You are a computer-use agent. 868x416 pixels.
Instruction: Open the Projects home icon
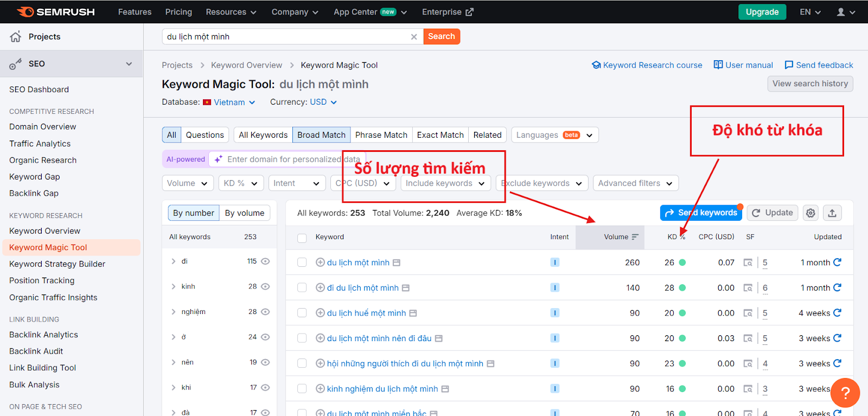(15, 37)
